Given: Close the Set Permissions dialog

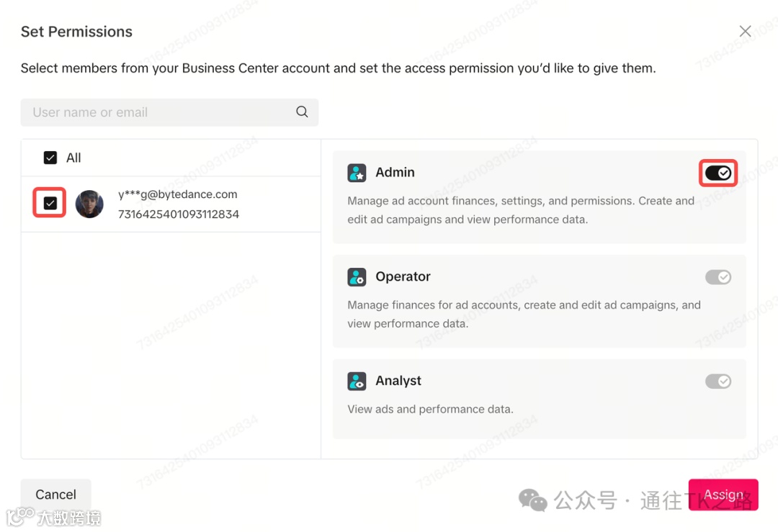Looking at the screenshot, I should 745,31.
